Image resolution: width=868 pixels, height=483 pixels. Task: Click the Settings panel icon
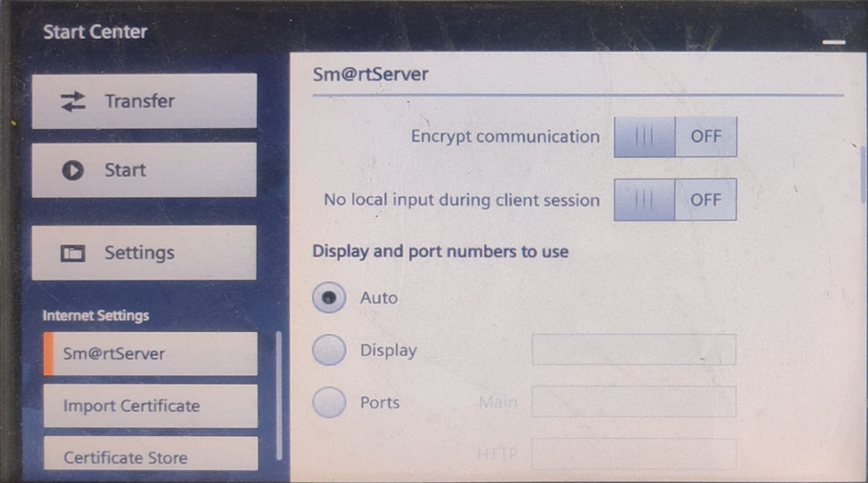click(x=73, y=253)
